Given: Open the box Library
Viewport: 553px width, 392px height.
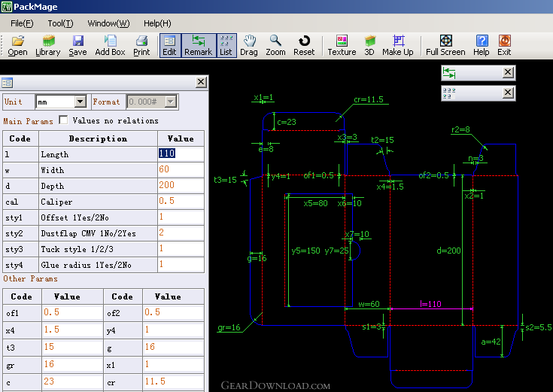Looking at the screenshot, I should (x=48, y=45).
